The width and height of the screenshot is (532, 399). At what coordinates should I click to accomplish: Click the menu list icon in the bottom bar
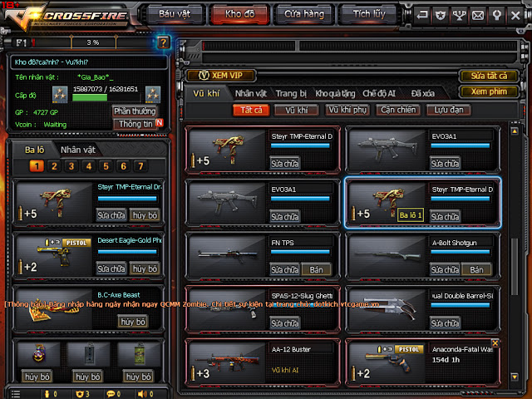coord(15,394)
